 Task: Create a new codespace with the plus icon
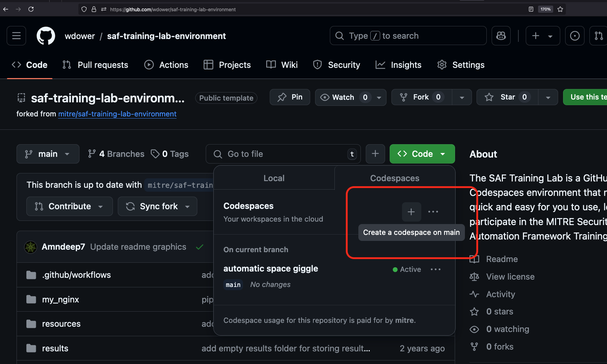click(411, 212)
